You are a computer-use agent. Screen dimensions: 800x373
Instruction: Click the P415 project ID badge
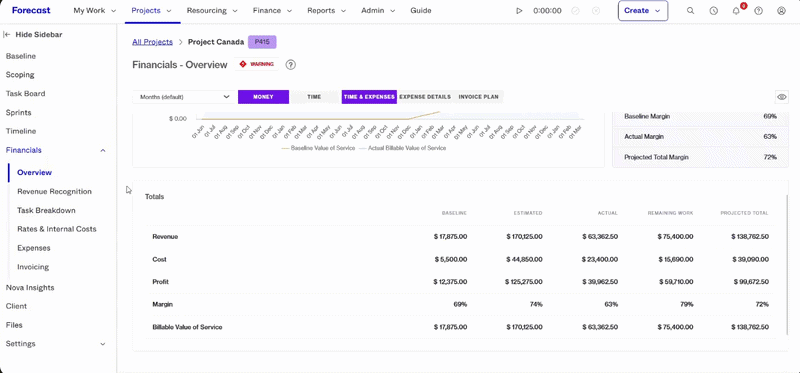(262, 42)
